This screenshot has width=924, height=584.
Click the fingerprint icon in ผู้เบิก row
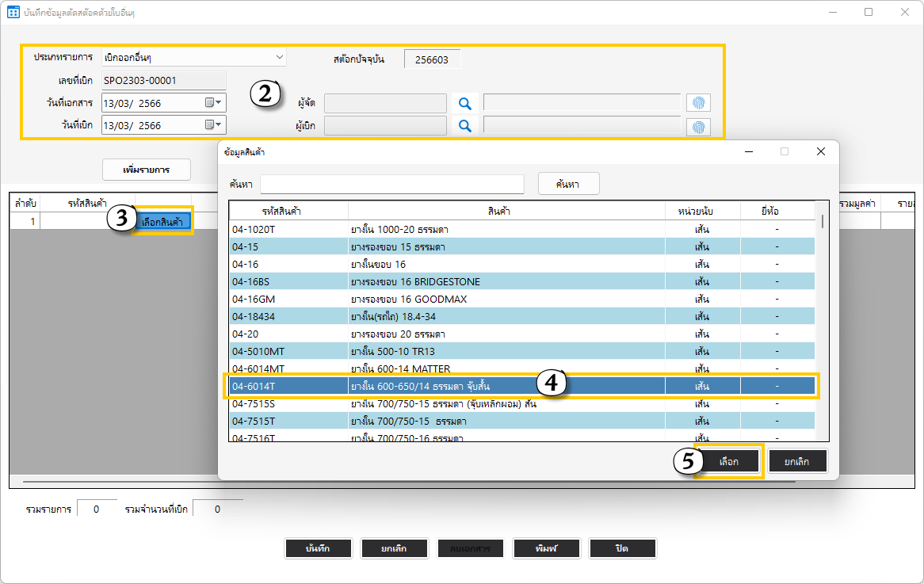click(698, 126)
